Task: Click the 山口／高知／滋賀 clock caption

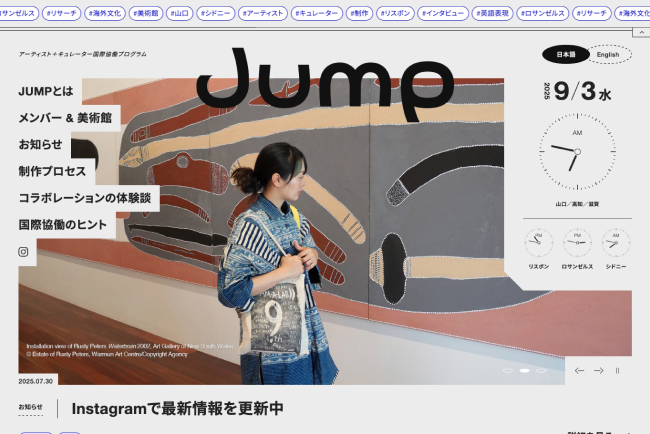Action: [577, 204]
